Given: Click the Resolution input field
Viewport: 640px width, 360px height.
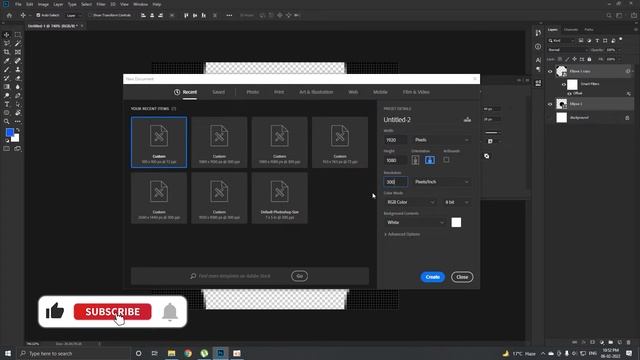Looking at the screenshot, I should coord(396,182).
